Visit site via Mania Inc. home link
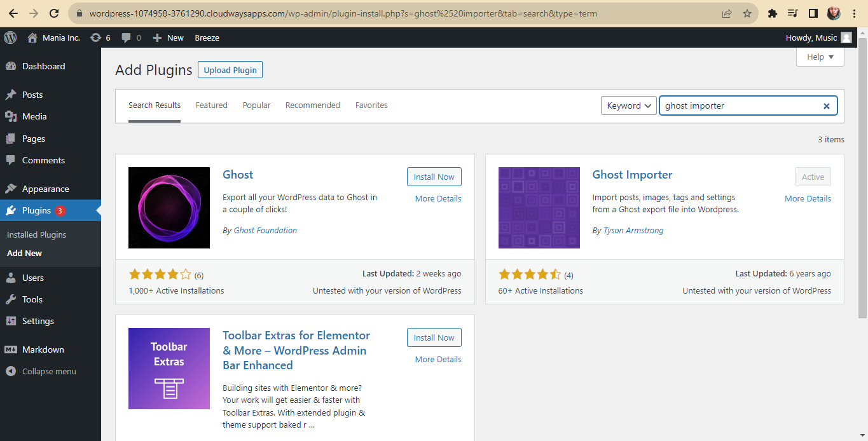Image resolution: width=868 pixels, height=441 pixels. (x=53, y=37)
